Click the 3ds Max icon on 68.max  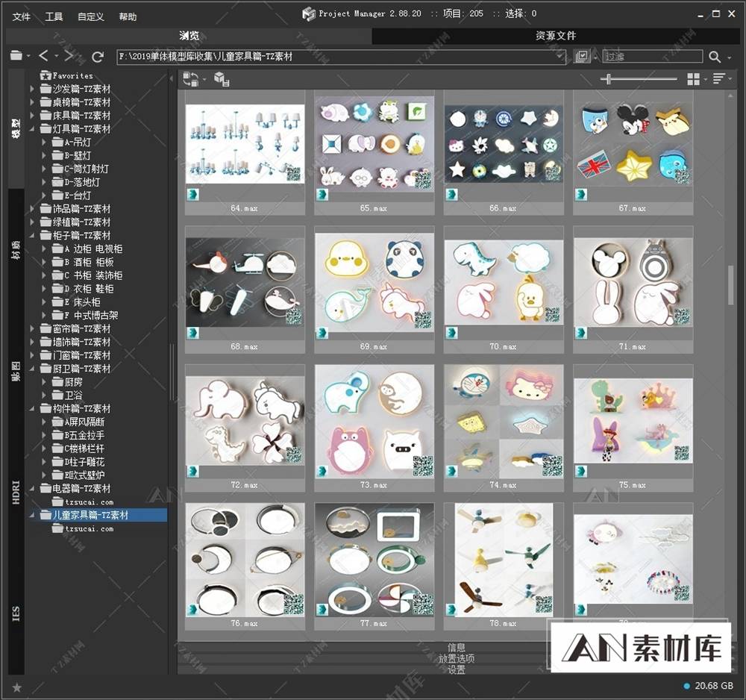point(192,333)
